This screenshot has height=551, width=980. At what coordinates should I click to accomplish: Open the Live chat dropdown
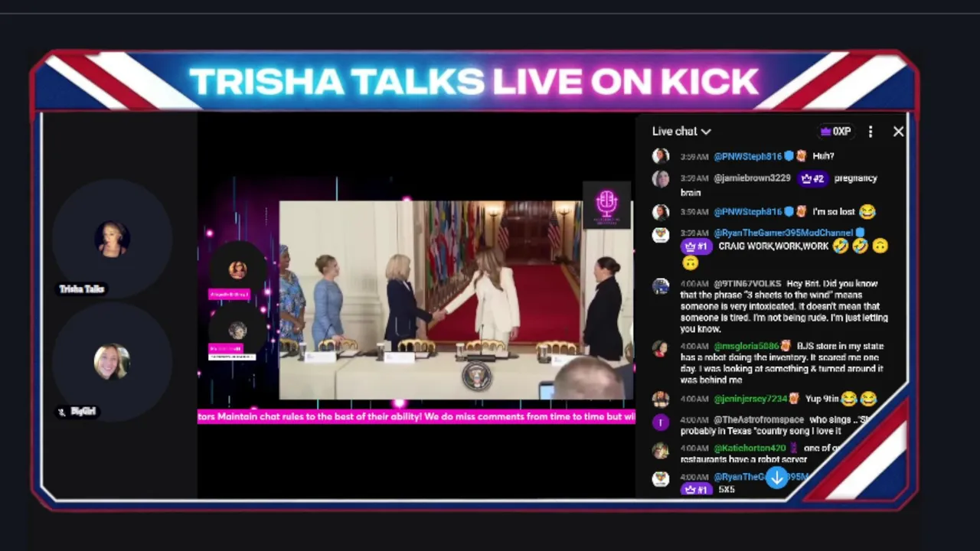[x=681, y=132]
